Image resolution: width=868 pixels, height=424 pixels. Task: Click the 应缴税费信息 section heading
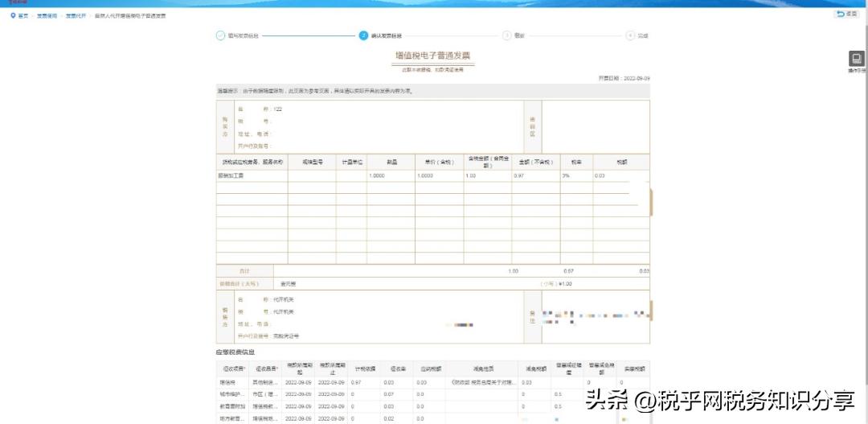point(235,352)
